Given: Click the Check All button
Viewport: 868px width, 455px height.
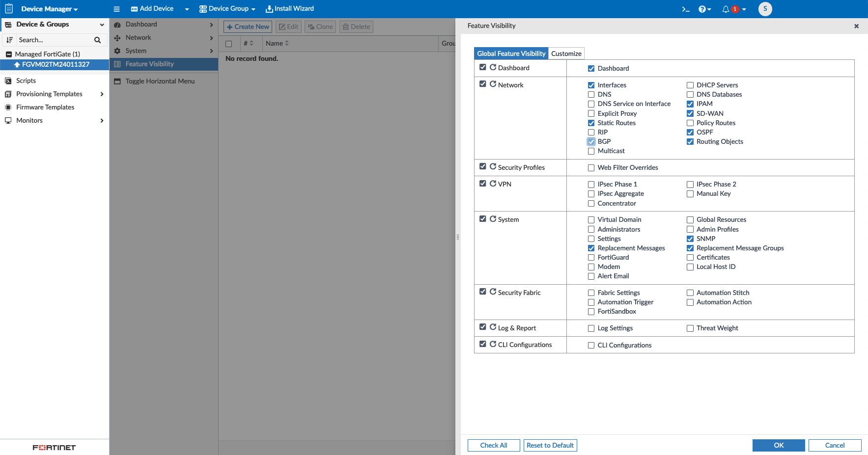Looking at the screenshot, I should click(494, 445).
